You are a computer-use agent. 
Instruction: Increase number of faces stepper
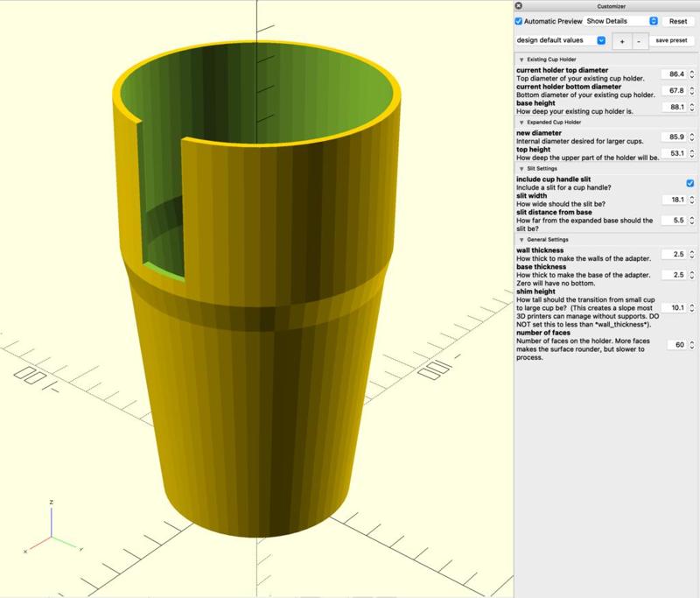(691, 341)
